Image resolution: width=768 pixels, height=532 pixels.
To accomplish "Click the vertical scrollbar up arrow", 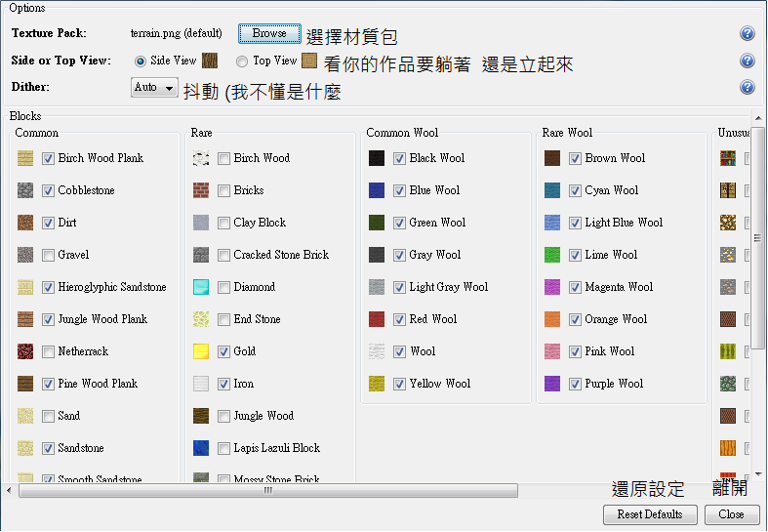I will pyautogui.click(x=758, y=118).
